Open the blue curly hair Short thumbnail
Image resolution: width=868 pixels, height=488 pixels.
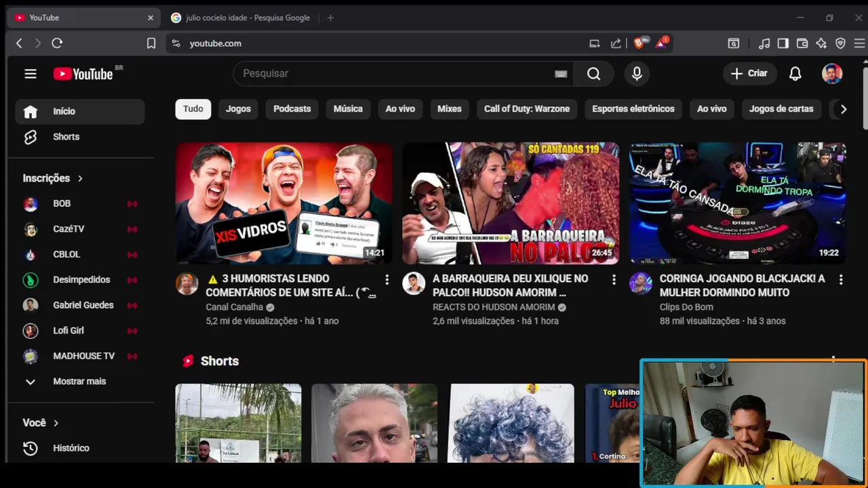pos(511,423)
